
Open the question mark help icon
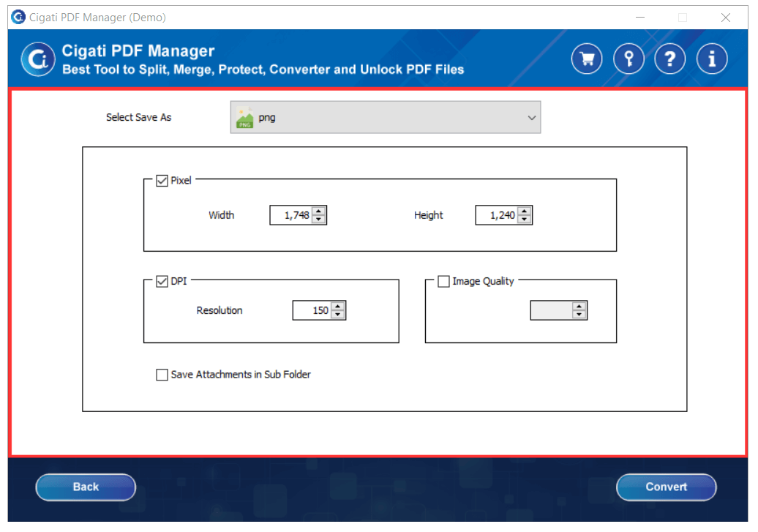669,59
